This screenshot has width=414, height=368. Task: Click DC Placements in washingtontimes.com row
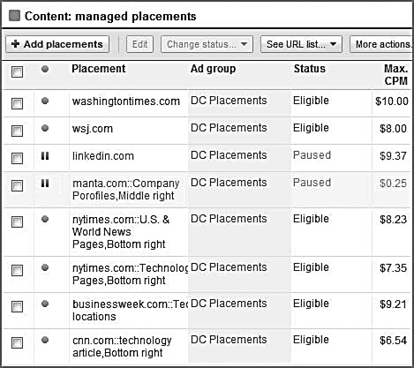[x=229, y=100]
